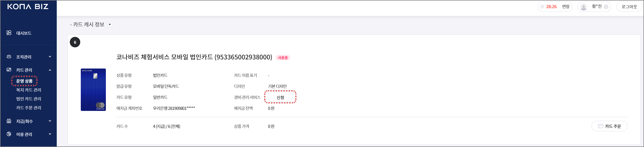
Task: Expand the 조직관리 menu arrow
Action: [x=50, y=57]
